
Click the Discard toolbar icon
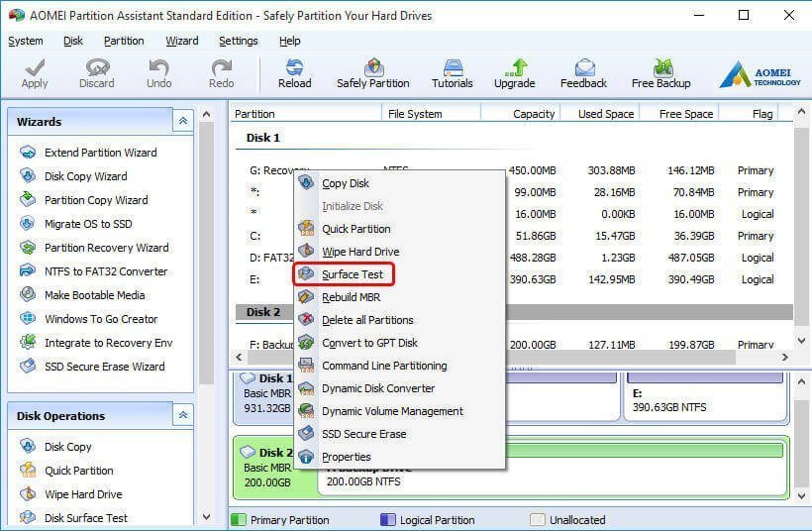click(97, 67)
